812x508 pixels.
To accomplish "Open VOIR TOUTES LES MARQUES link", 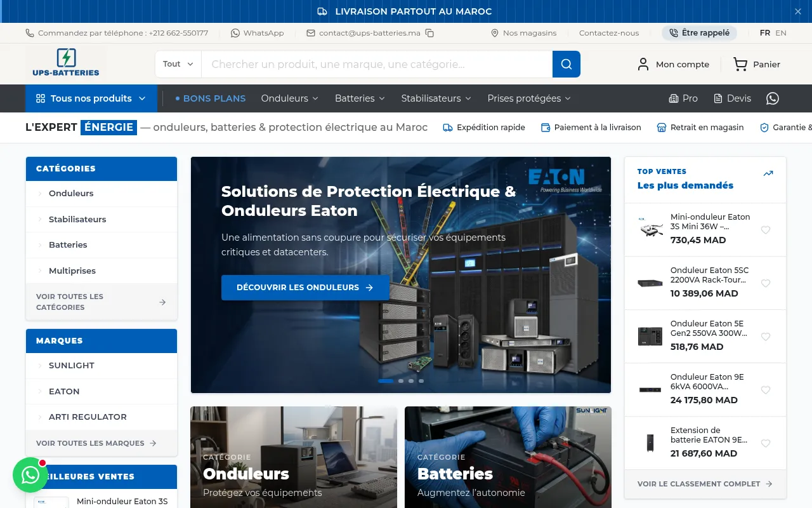I will click(96, 443).
